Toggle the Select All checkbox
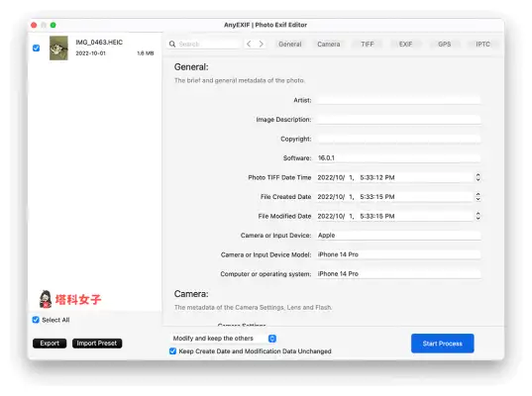 (36, 320)
